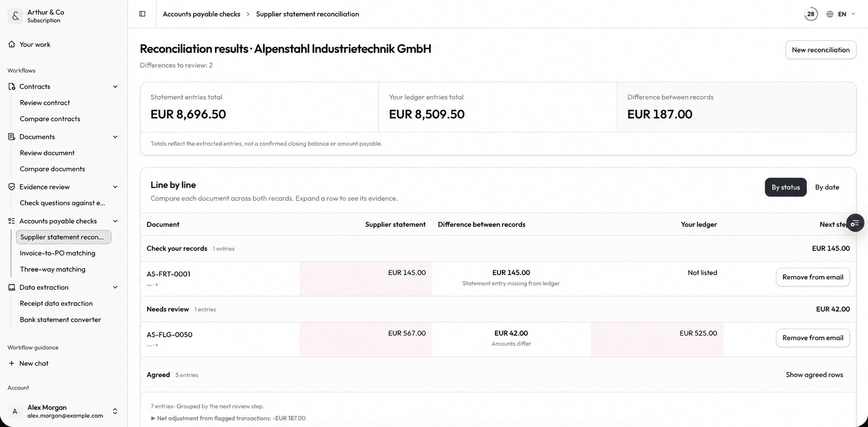This screenshot has height=427, width=868.
Task: Open Compare contracts workflow
Action: point(50,119)
